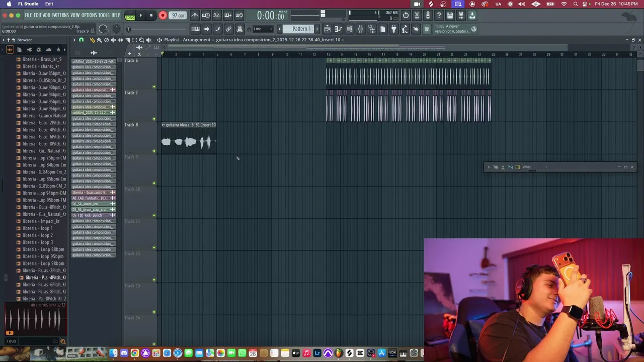Viewport: 644px width, 362px height.
Task: Open menu of guitarra idea clip on Track 8
Action: (163, 125)
